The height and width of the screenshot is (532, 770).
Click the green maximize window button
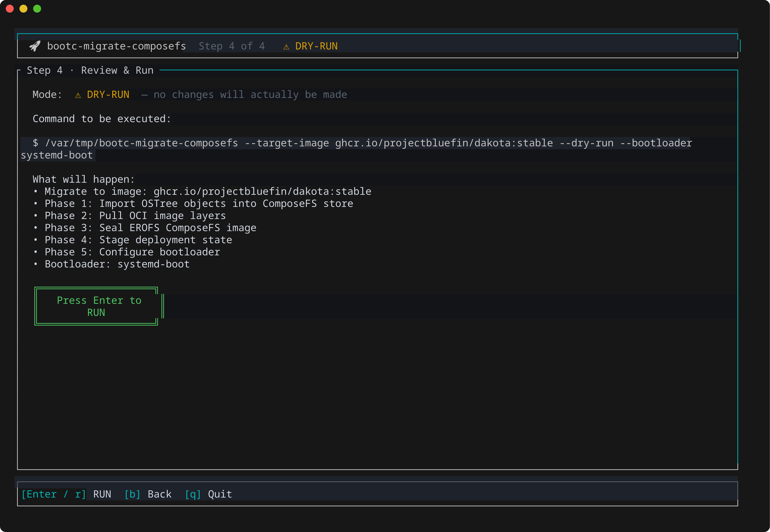37,9
